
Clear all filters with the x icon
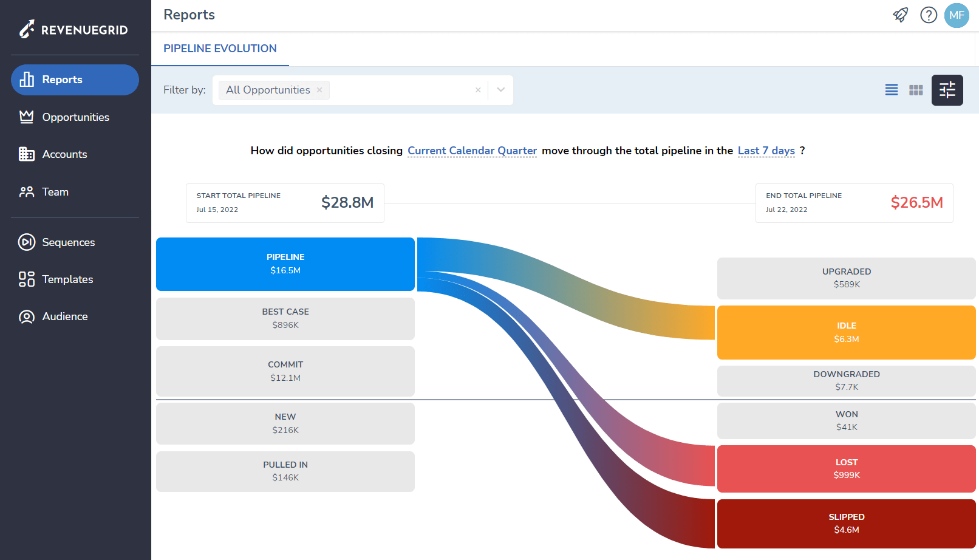coord(478,89)
